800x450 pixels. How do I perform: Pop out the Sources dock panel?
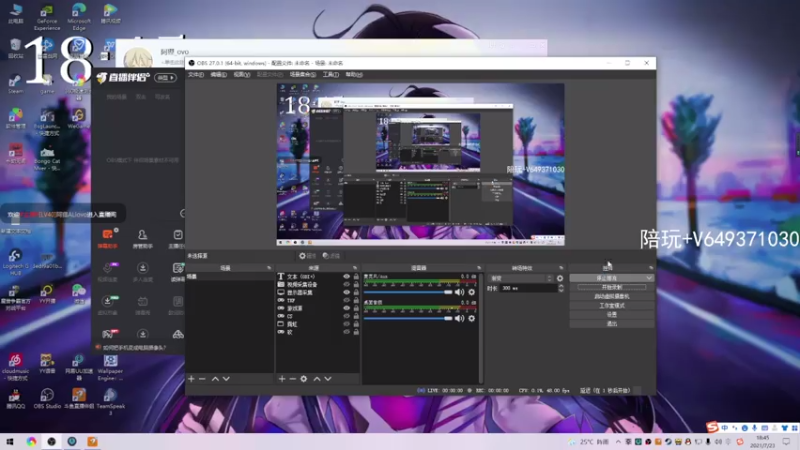[355, 268]
